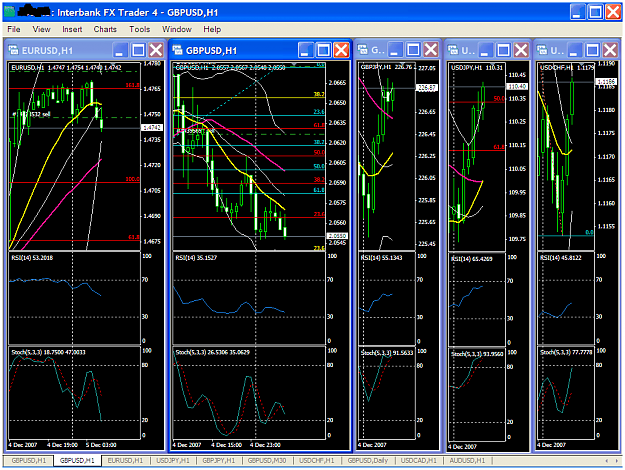625x470 pixels.
Task: Close the Interbank FX Trader application
Action: pos(613,12)
